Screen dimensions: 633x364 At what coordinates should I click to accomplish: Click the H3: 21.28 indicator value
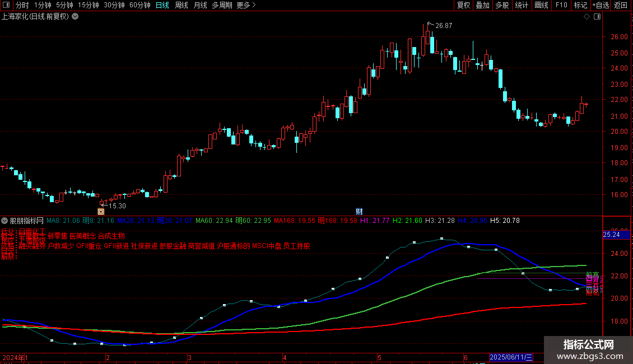click(x=440, y=221)
